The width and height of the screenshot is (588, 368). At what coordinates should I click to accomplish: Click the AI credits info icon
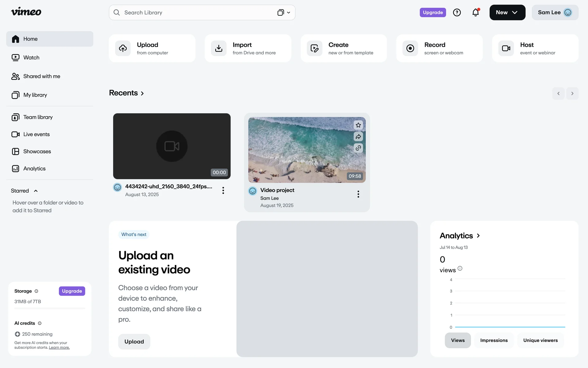click(40, 323)
